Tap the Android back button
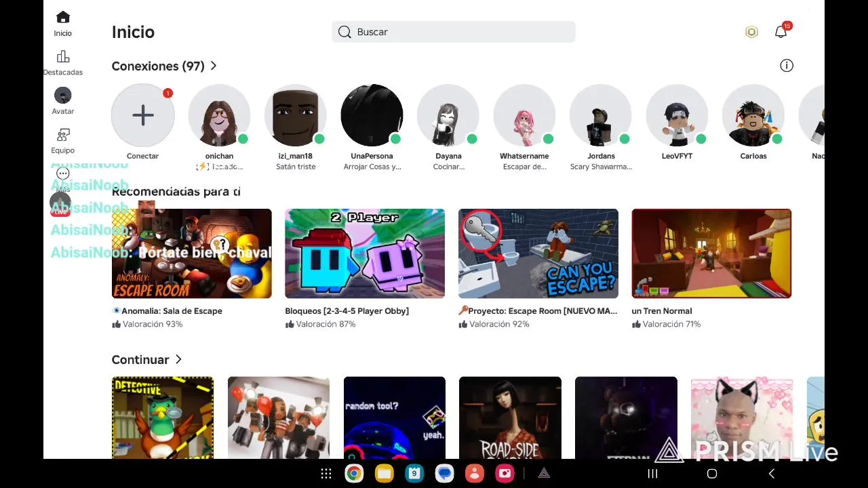868x488 pixels. pos(772,474)
